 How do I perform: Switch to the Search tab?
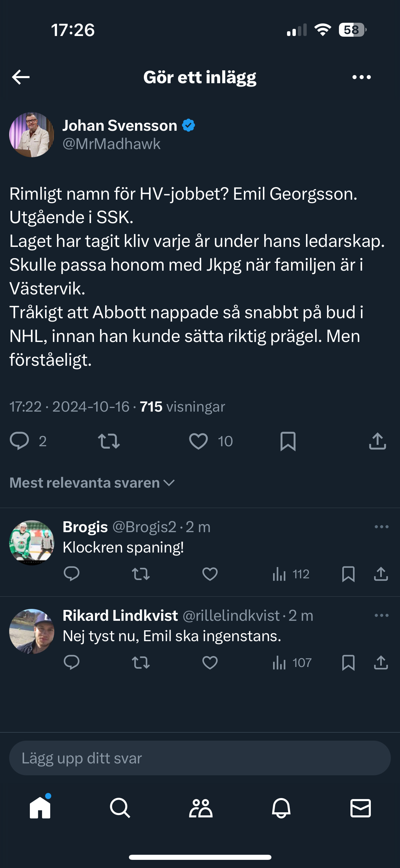[120, 808]
